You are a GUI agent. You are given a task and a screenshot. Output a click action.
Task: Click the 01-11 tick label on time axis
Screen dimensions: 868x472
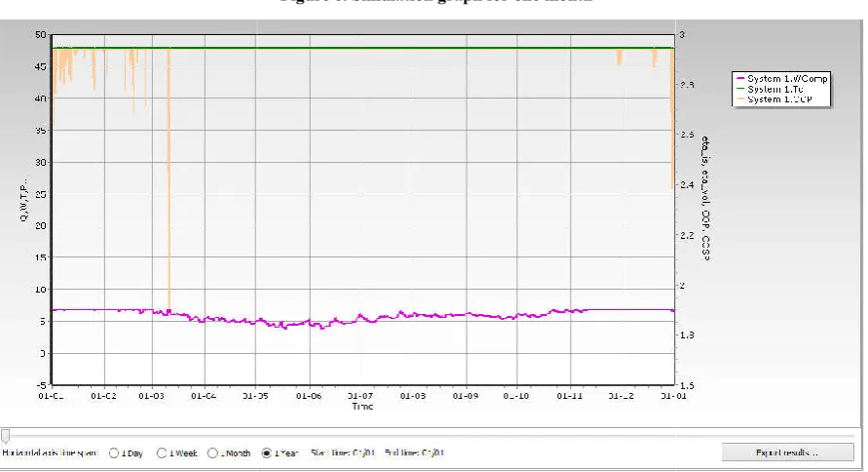pyautogui.click(x=570, y=396)
